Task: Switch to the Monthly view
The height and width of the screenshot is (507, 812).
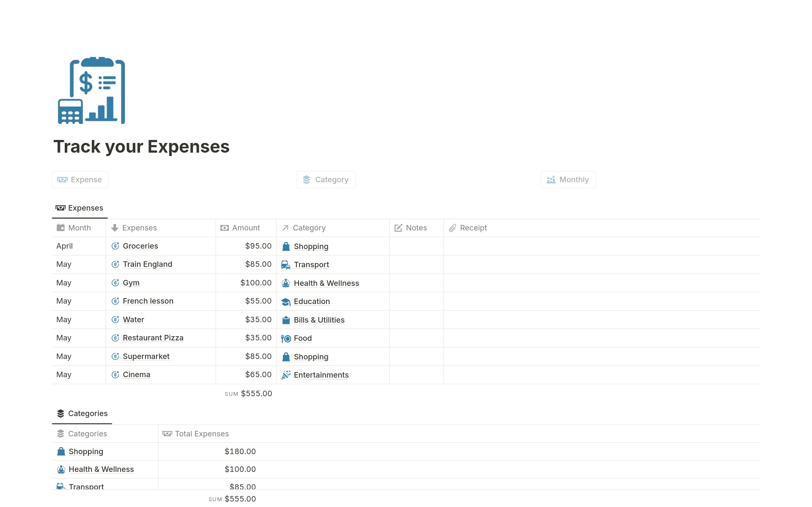Action: [568, 179]
